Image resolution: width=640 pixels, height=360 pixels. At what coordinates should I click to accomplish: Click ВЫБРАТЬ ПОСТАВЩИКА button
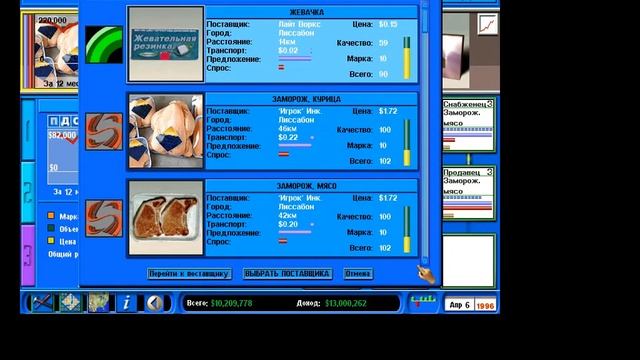[287, 273]
